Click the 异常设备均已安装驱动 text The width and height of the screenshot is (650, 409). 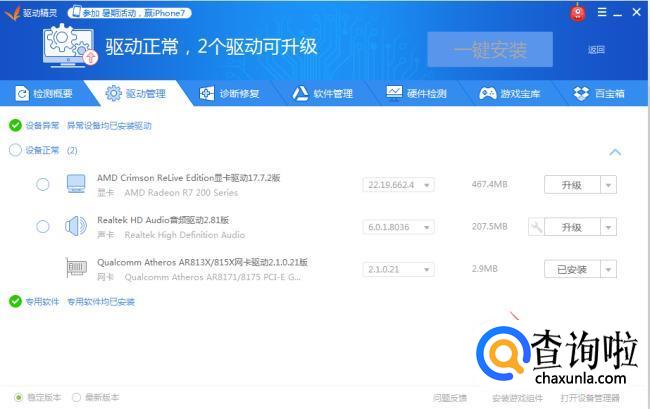[109, 126]
